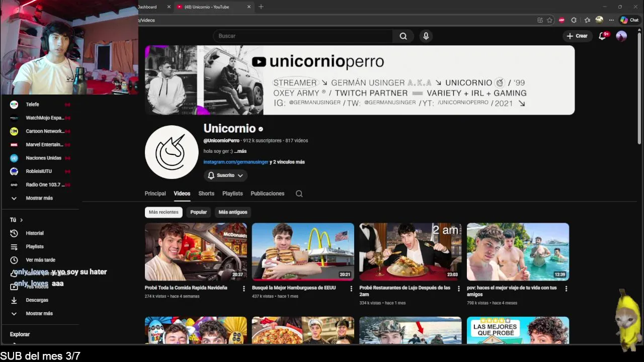Image resolution: width=644 pixels, height=362 pixels.
Task: Click the Cartoon Network channel icon
Action: 14,131
